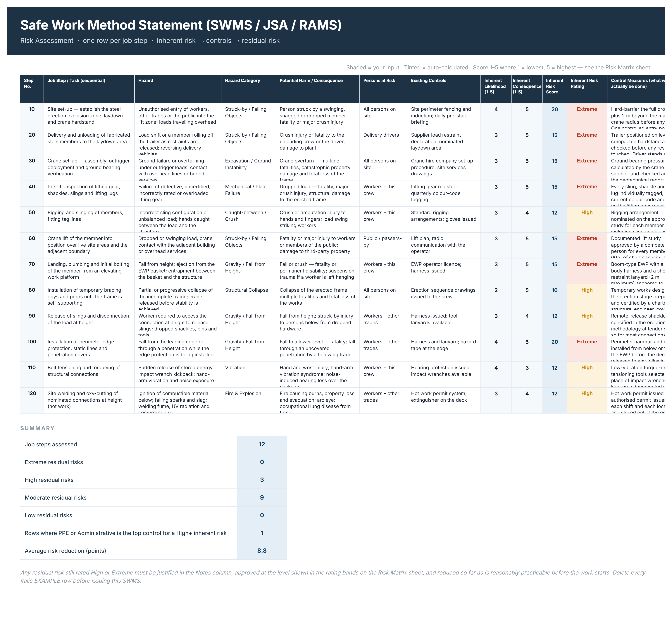This screenshot has height=631, width=672.
Task: Select the 'Lifting gear register' controls cell
Action: click(444, 193)
